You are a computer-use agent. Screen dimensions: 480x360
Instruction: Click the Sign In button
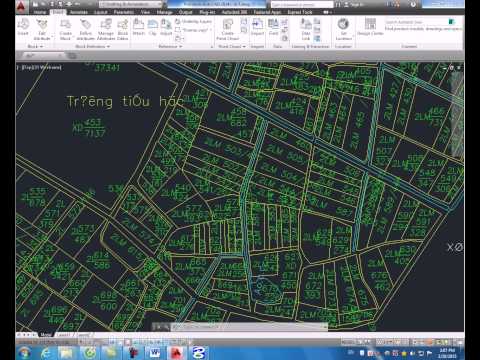(354, 4)
